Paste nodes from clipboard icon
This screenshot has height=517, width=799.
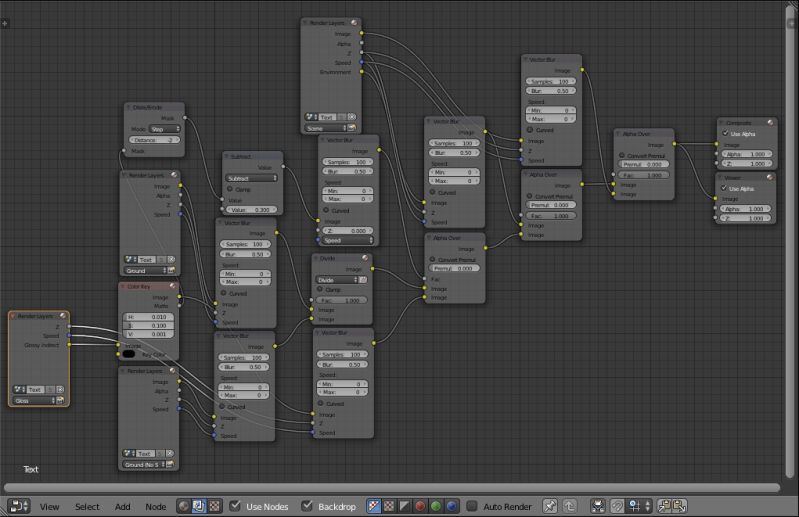pyautogui.click(x=679, y=506)
